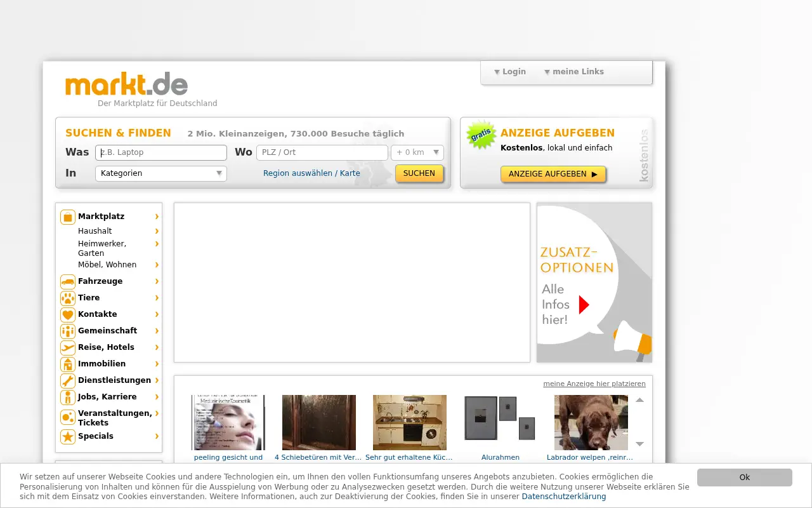812x508 pixels.
Task: Click the markt.de logo
Action: [x=126, y=84]
